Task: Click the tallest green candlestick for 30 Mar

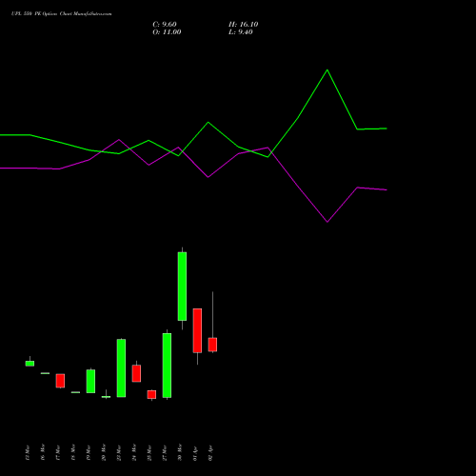Action: [x=182, y=287]
